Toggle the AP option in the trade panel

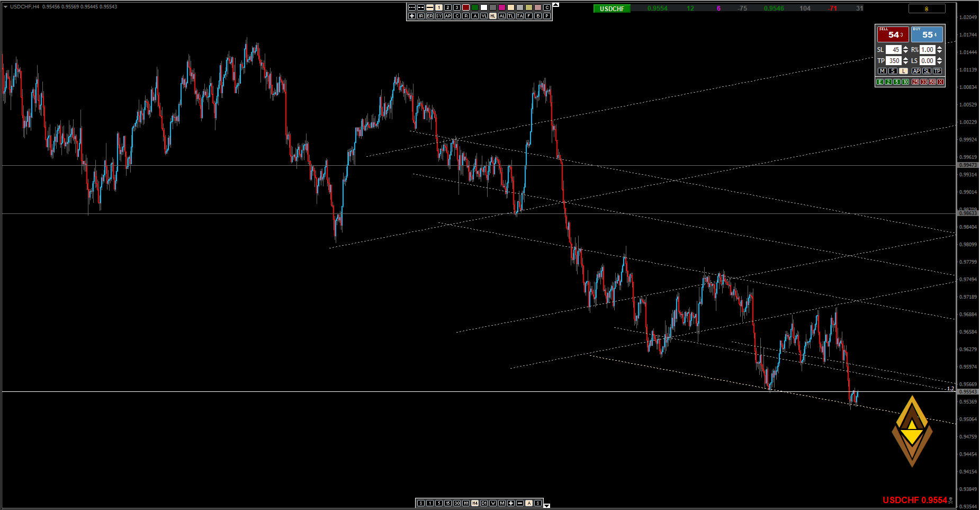(x=916, y=71)
